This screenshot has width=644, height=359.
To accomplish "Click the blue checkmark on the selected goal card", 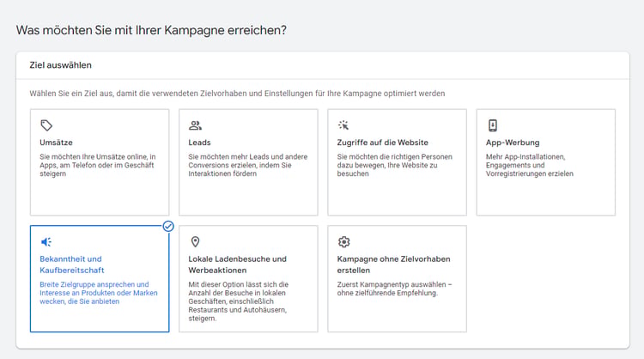I will 168,227.
